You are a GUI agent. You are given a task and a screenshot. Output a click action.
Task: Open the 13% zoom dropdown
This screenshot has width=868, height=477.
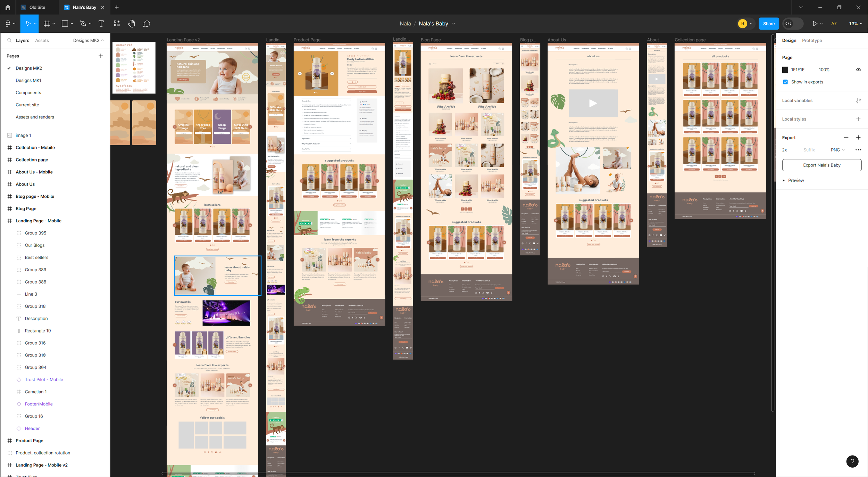click(x=856, y=24)
